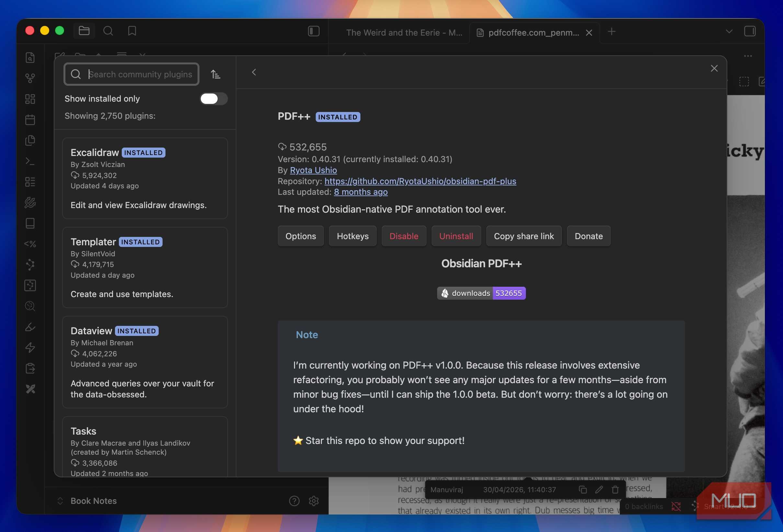Go back with the left chevron
The height and width of the screenshot is (532, 783).
254,72
